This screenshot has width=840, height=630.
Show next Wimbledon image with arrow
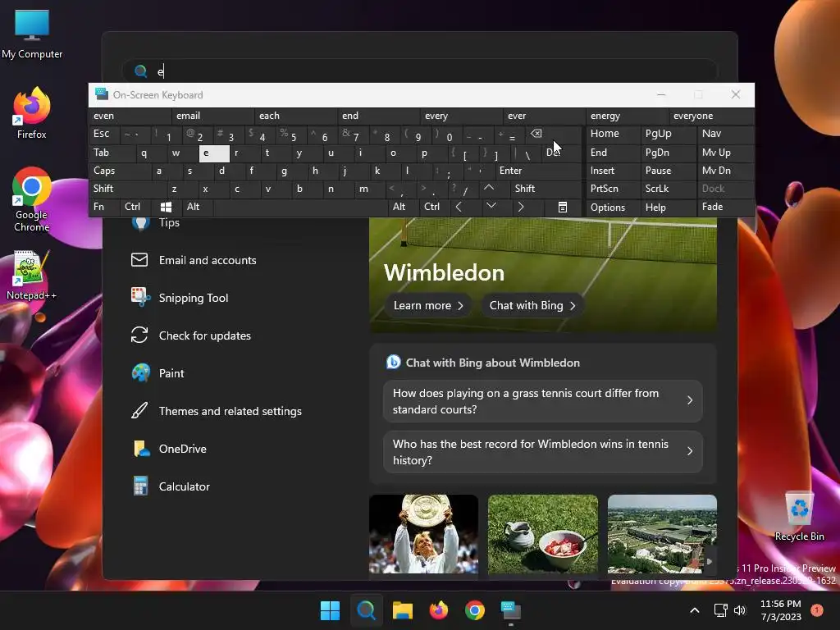point(710,561)
